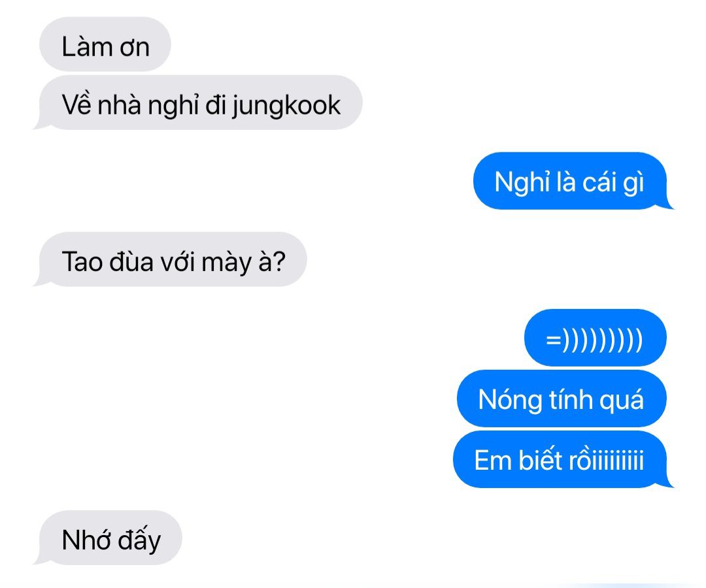Image resolution: width=706 pixels, height=588 pixels.
Task: Select the blue "=))))))))" emoticon message
Action: [595, 337]
